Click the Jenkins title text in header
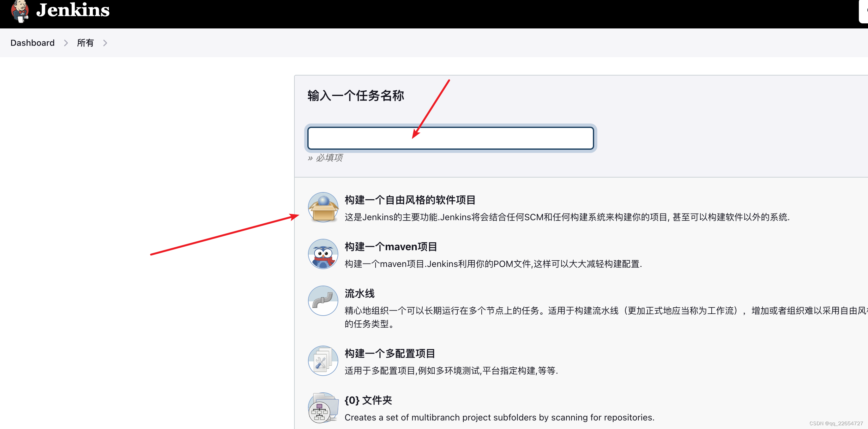The height and width of the screenshot is (429, 868). click(x=73, y=10)
